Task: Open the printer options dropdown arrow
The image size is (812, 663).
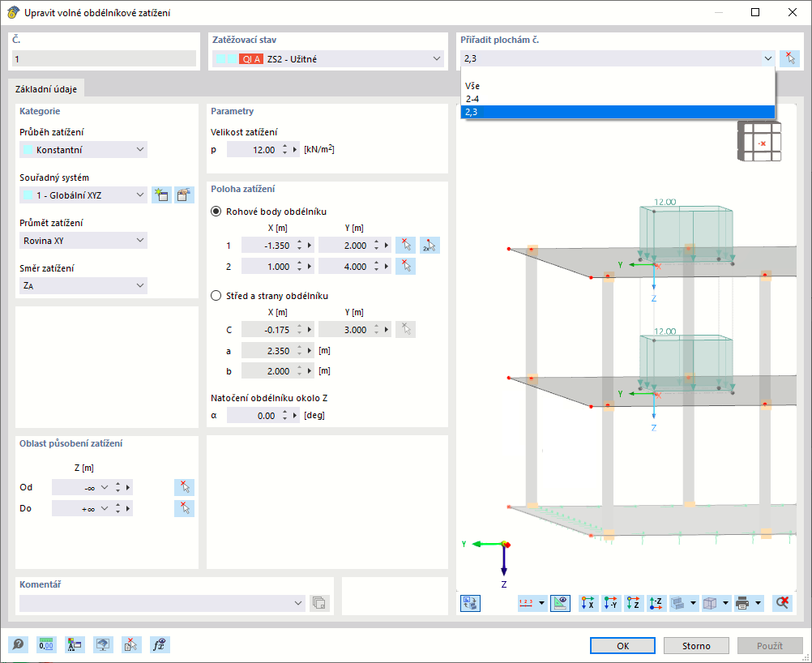Action: [759, 603]
